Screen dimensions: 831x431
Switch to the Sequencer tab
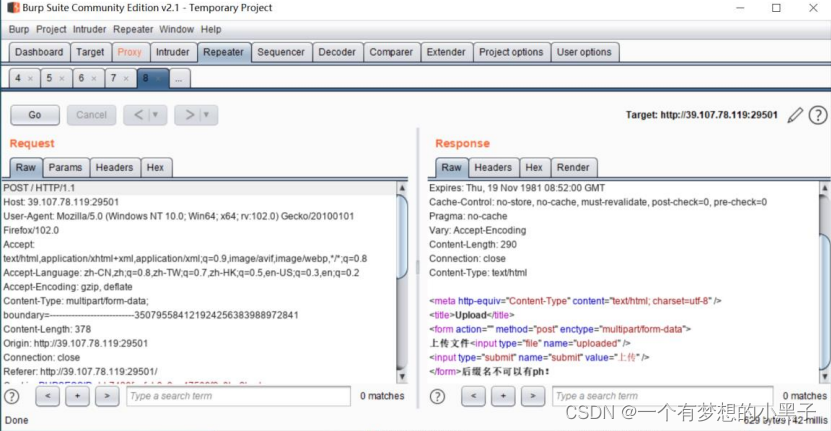tap(281, 52)
